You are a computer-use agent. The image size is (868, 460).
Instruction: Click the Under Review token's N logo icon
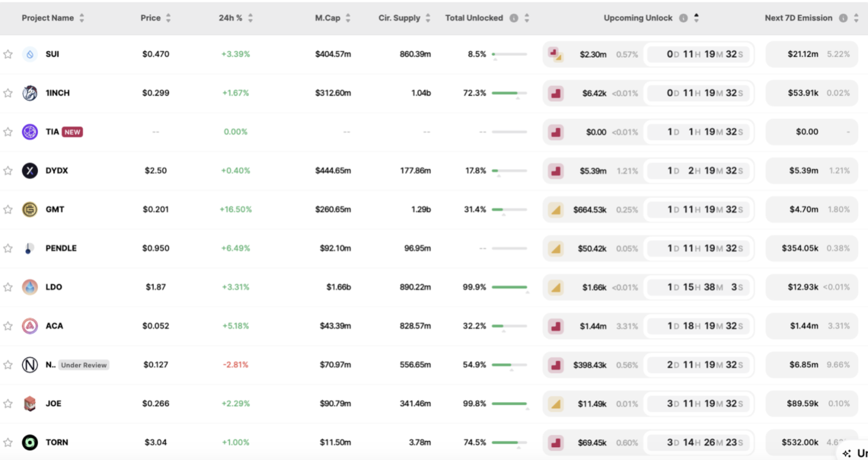coord(30,365)
